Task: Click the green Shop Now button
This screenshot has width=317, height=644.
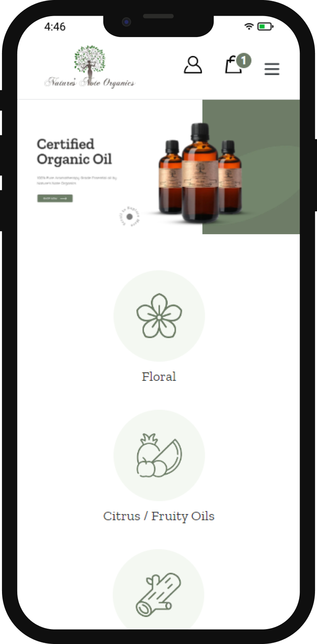Action: pos(55,198)
